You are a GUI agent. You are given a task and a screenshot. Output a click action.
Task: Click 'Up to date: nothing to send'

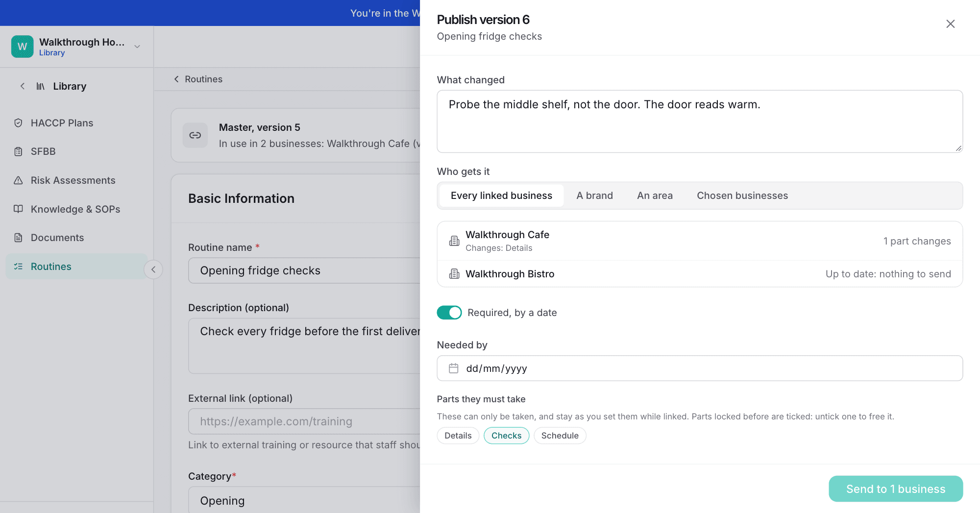[x=888, y=274]
